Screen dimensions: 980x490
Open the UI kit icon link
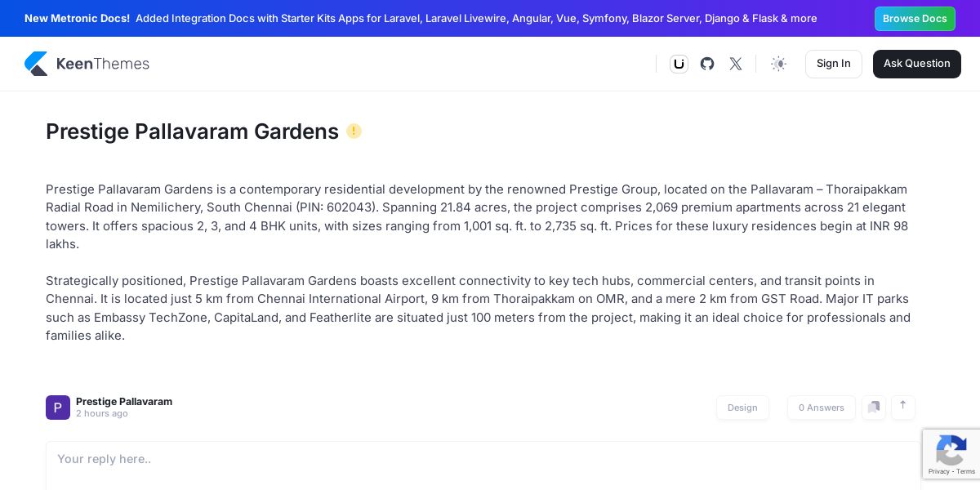679,64
